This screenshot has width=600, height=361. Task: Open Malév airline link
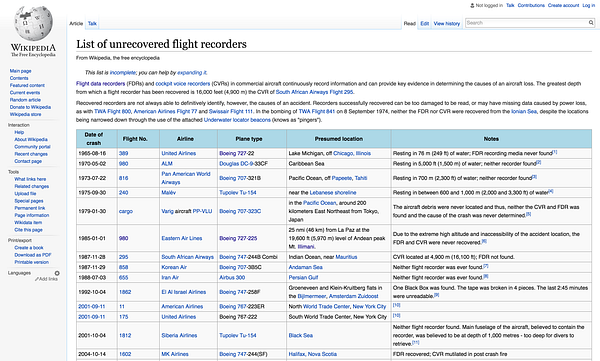(168, 193)
